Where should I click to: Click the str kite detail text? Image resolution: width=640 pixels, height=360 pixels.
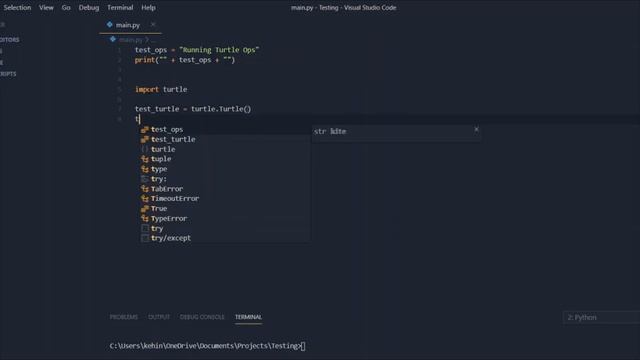330,131
